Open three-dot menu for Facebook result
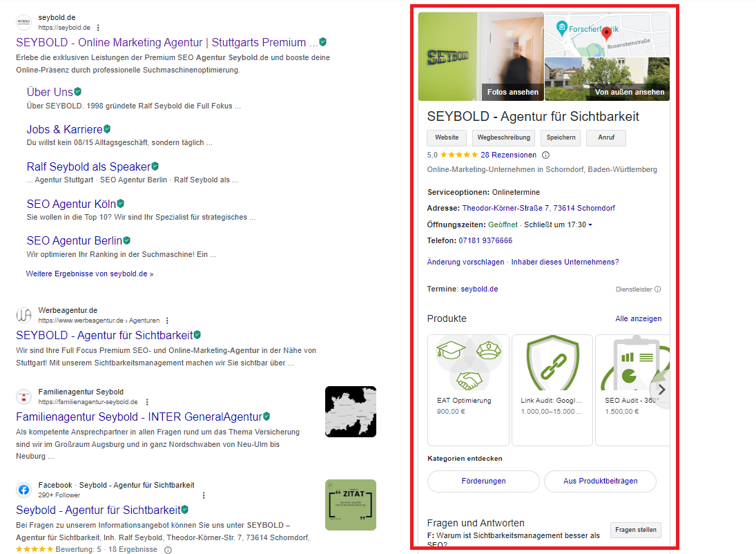Viewport: 756px width, 554px height. pyautogui.click(x=204, y=495)
